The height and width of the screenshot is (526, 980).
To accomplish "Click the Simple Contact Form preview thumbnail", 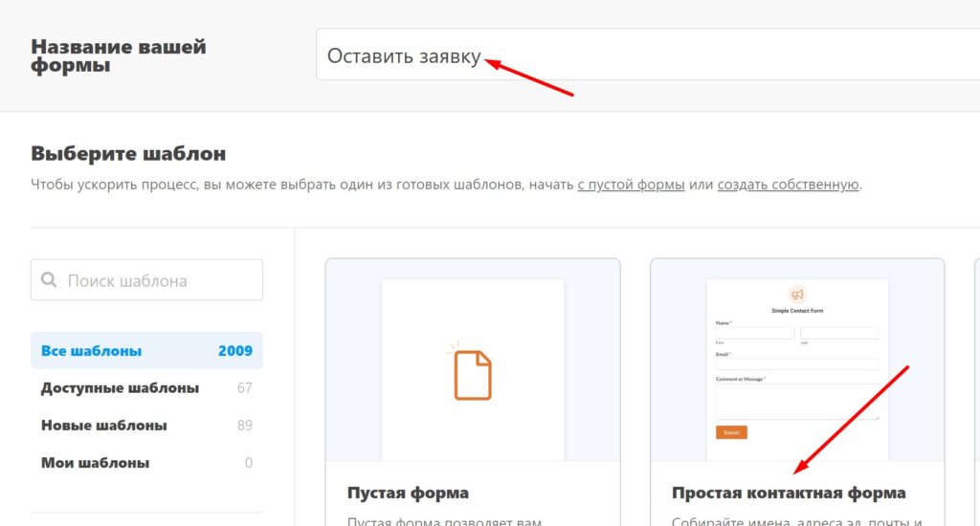I will [x=797, y=370].
